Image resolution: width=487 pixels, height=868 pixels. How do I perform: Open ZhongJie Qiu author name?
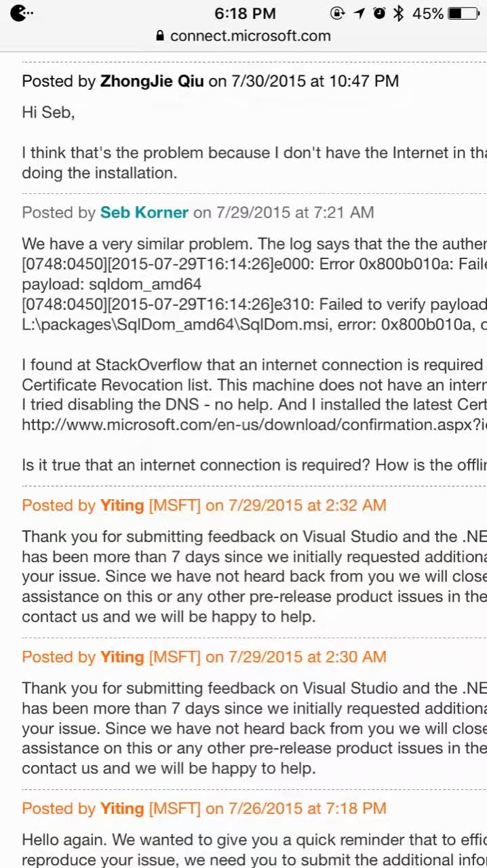pos(152,81)
